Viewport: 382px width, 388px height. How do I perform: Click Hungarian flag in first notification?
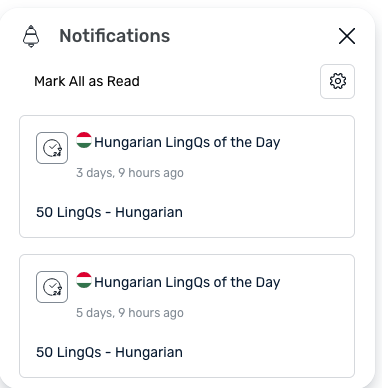click(x=84, y=140)
